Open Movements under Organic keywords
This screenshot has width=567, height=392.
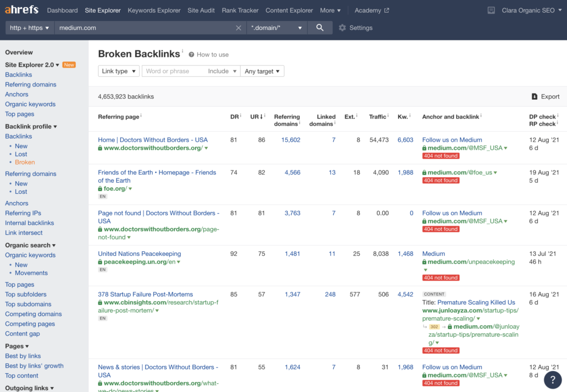pos(31,273)
